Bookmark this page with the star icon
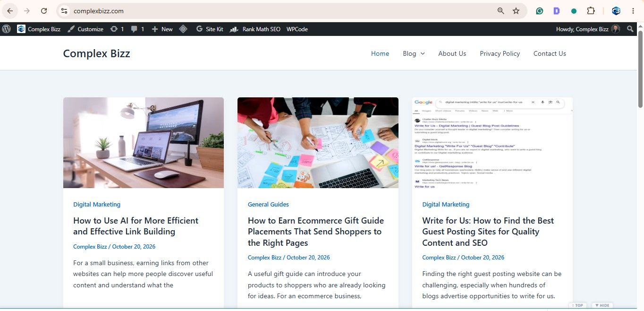Viewport: 644px width, 311px height. coord(516,11)
